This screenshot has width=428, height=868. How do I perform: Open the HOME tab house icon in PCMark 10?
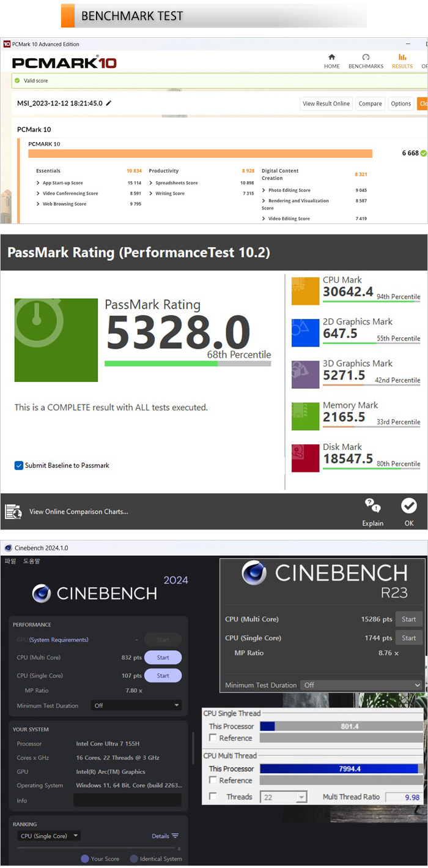tap(332, 57)
